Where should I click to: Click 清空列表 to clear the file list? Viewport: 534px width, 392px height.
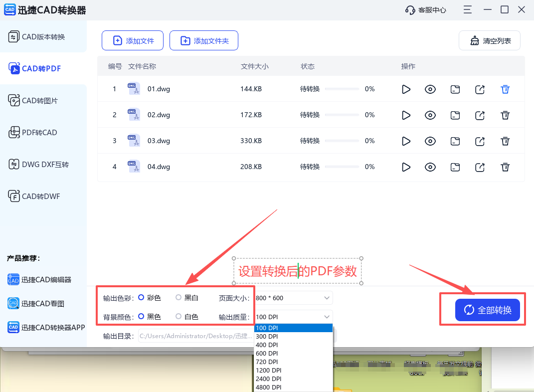[x=489, y=40]
